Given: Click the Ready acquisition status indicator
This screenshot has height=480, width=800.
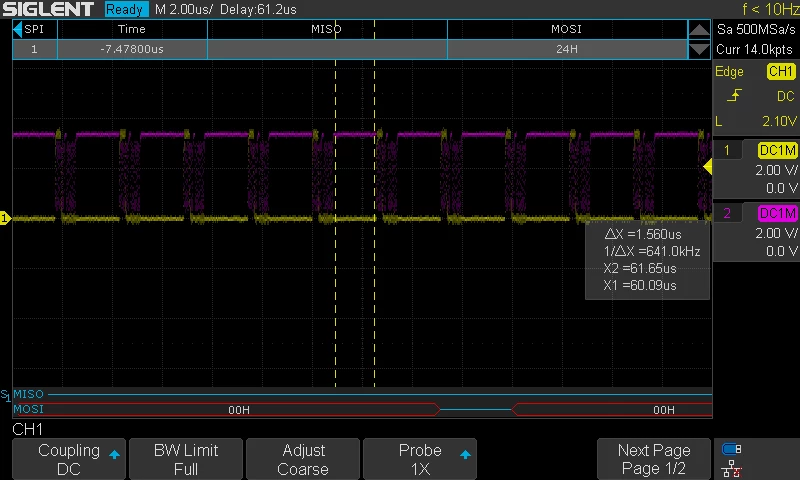Looking at the screenshot, I should point(125,9).
